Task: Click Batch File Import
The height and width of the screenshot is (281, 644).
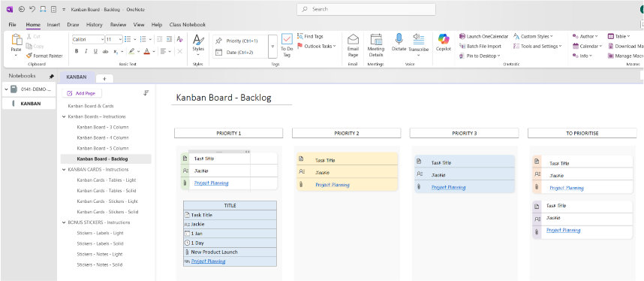Action: 480,46
